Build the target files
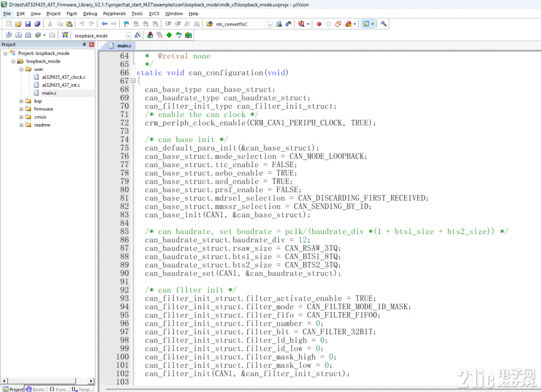 19,35
